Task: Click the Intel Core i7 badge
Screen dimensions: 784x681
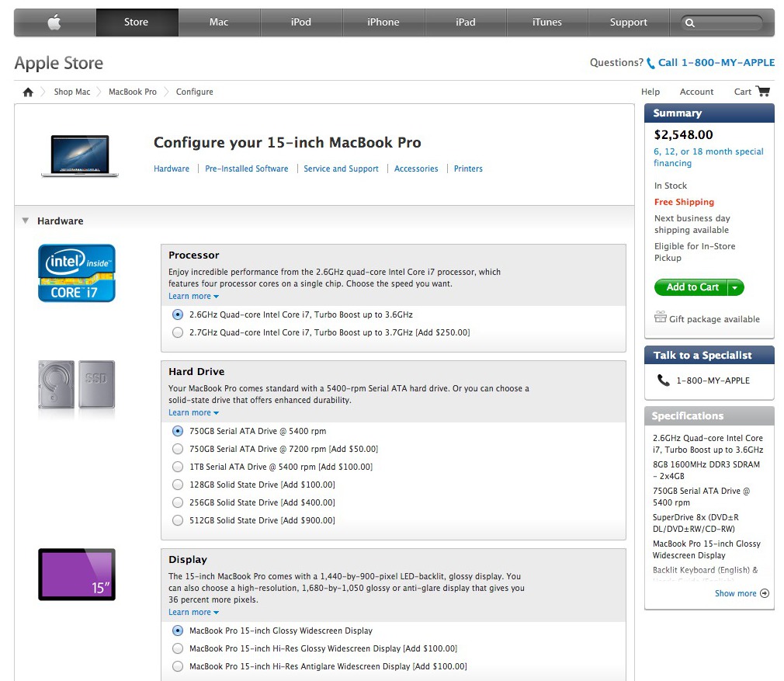Action: click(77, 273)
